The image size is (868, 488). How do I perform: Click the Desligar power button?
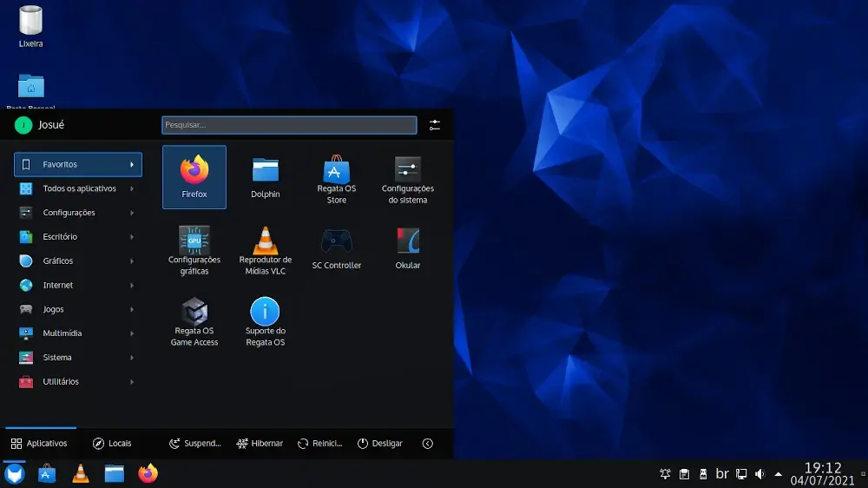coord(379,444)
